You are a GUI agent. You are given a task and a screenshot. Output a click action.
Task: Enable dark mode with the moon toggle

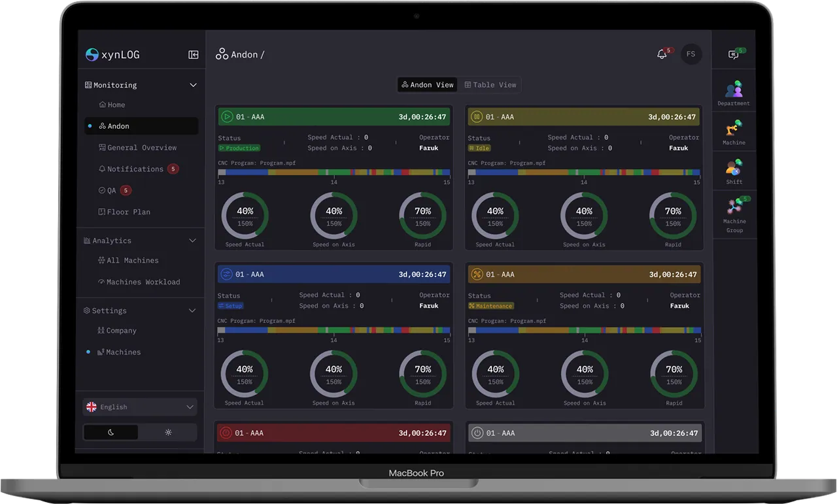(110, 431)
